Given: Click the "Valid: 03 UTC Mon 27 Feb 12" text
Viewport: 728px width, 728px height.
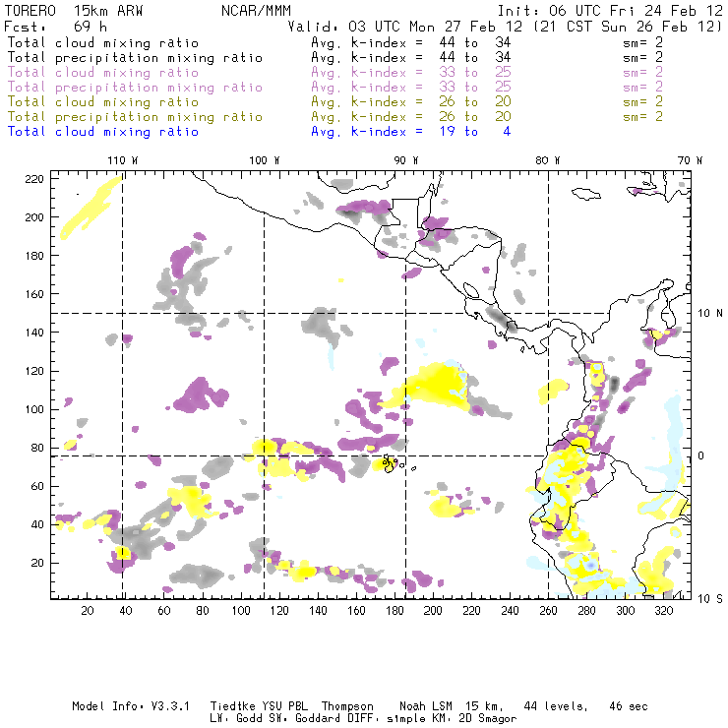Looking at the screenshot, I should click(405, 27).
